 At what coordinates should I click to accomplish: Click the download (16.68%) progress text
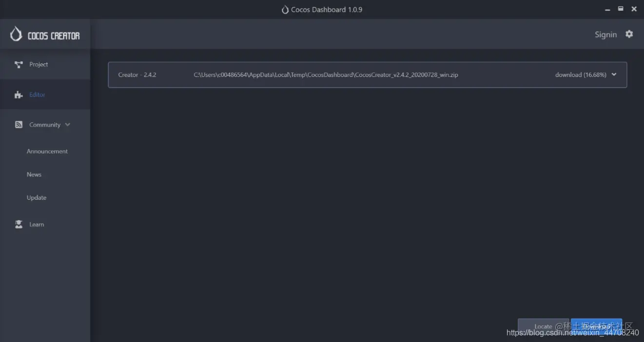tap(581, 75)
